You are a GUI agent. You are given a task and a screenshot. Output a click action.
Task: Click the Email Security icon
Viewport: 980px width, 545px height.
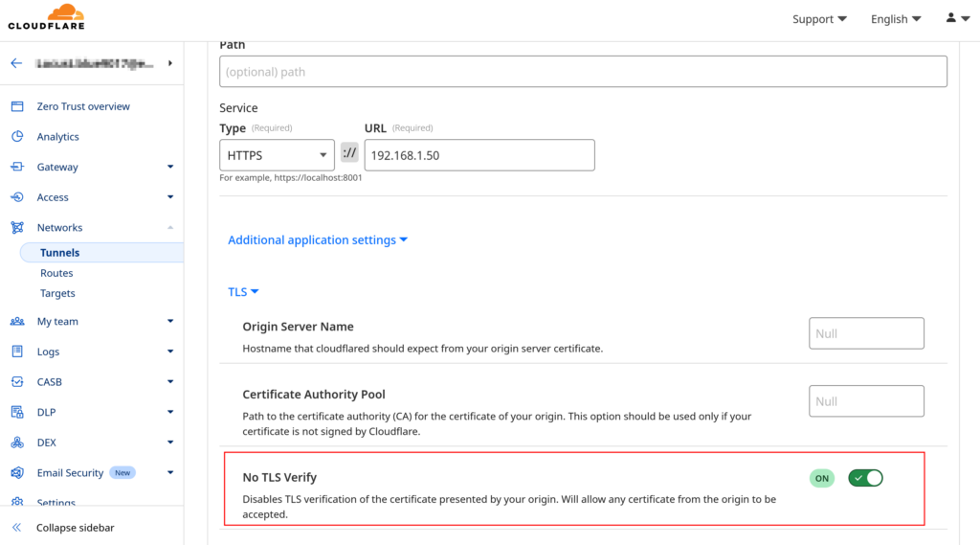coord(17,472)
